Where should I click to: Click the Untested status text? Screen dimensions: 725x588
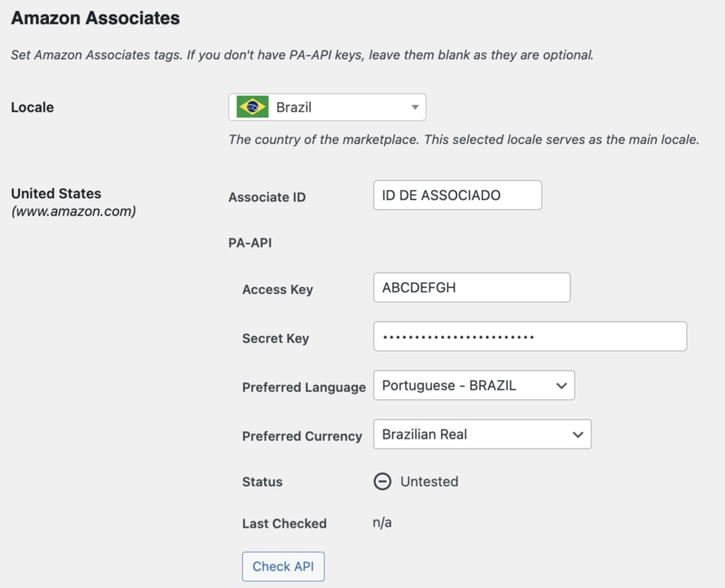coord(429,482)
